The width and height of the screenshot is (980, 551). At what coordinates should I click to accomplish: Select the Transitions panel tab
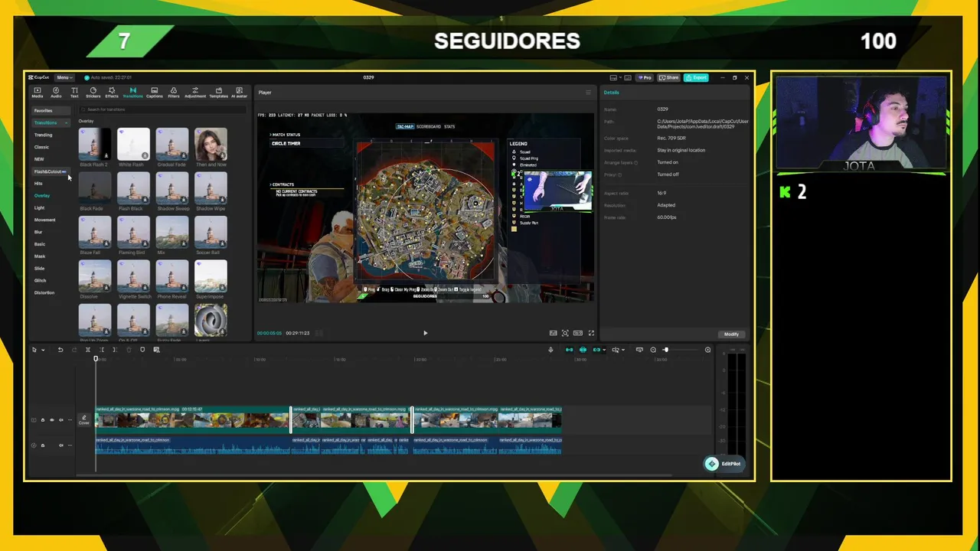pyautogui.click(x=132, y=92)
